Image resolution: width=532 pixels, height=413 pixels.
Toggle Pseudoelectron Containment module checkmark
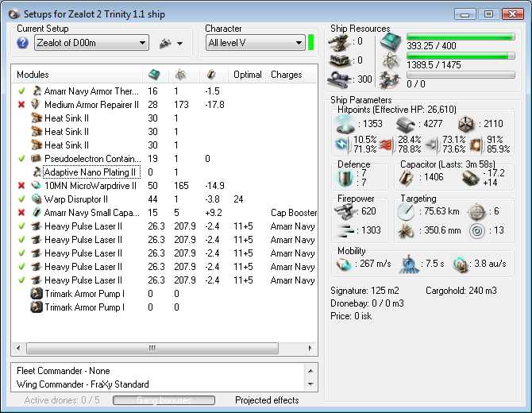[x=21, y=159]
